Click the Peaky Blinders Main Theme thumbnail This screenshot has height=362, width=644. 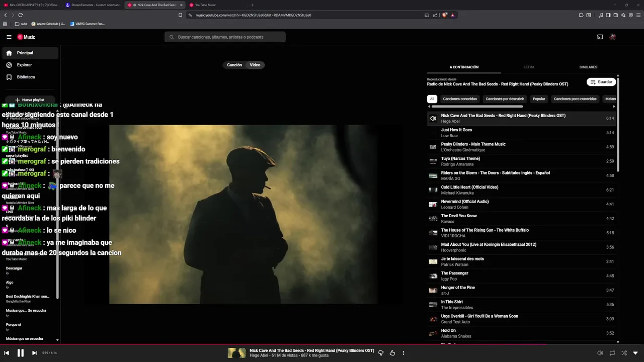[433, 147]
